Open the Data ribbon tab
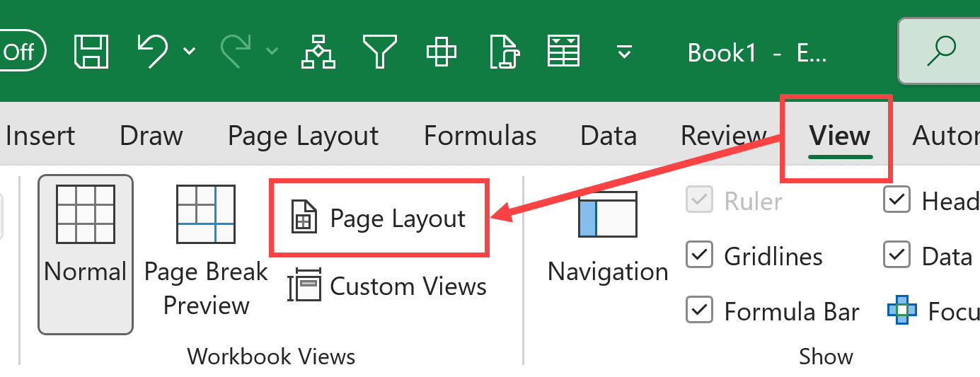The height and width of the screenshot is (377, 980). click(609, 135)
